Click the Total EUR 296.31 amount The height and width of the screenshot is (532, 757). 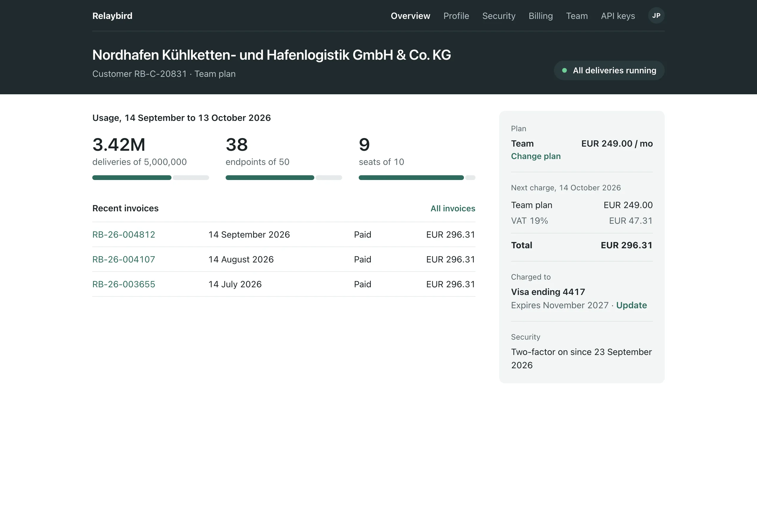pyautogui.click(x=626, y=245)
